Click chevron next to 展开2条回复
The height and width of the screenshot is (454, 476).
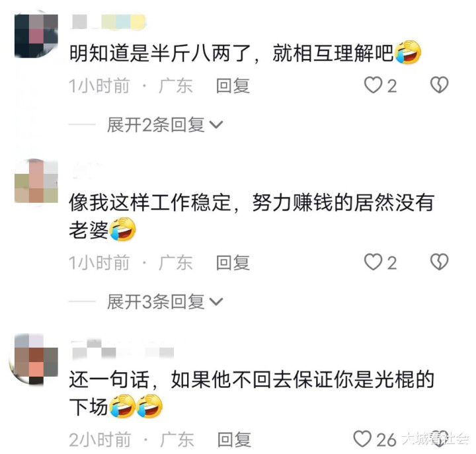216,125
